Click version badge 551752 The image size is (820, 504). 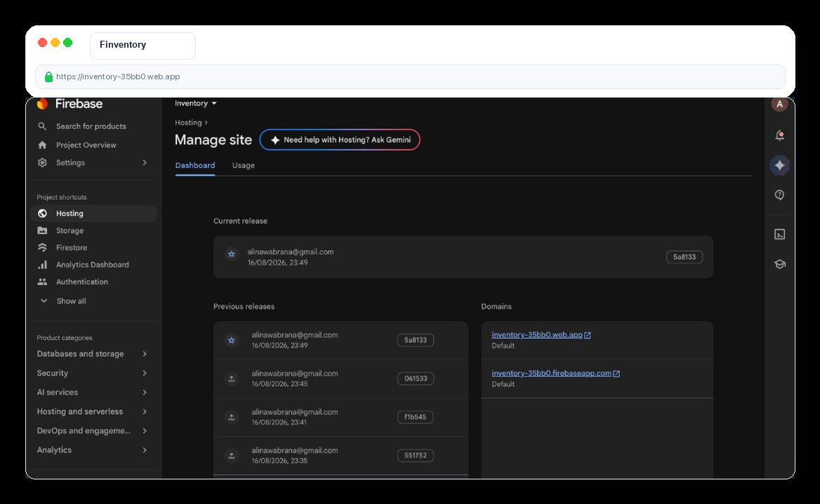click(x=415, y=456)
